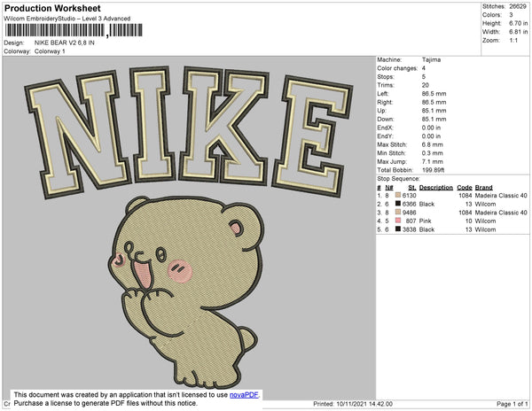Click the 'Stop Sequence:' label

(x=398, y=179)
